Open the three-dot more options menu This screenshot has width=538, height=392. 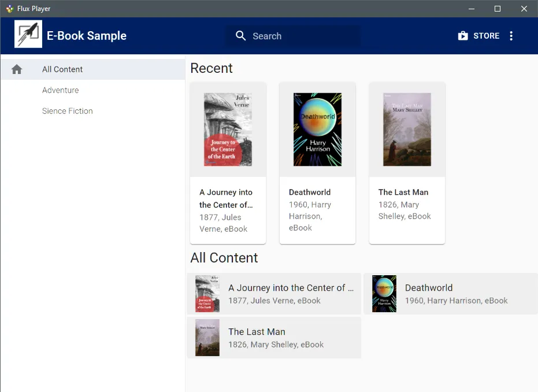click(x=511, y=36)
